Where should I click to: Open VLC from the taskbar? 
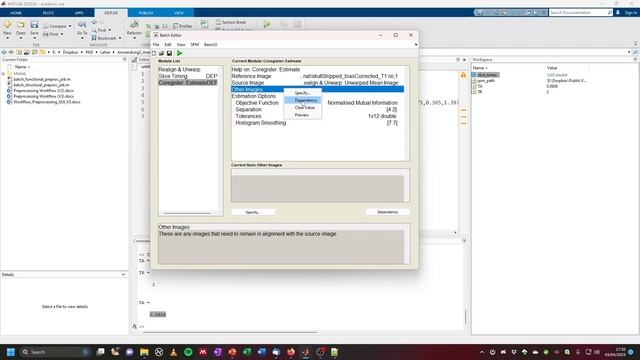173,352
